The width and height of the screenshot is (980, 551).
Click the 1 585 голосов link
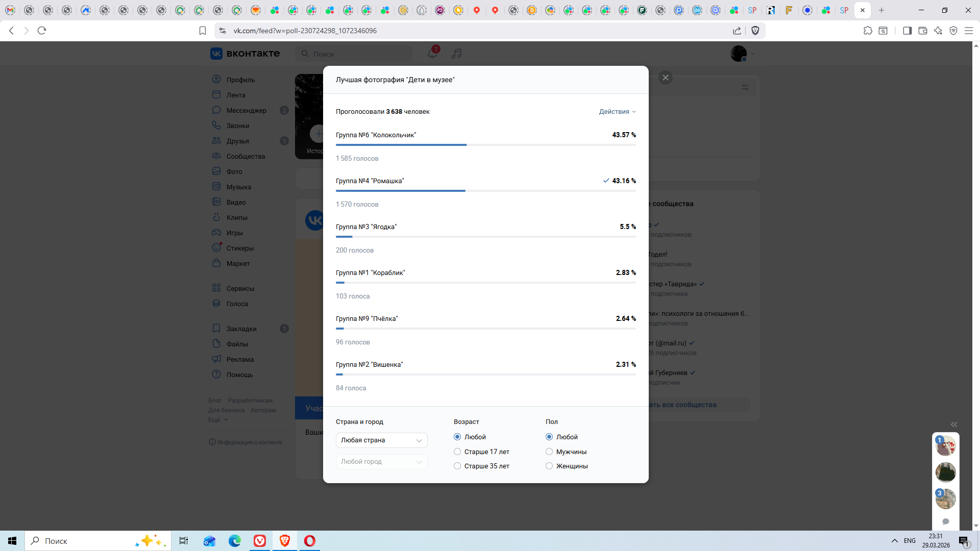pyautogui.click(x=357, y=158)
